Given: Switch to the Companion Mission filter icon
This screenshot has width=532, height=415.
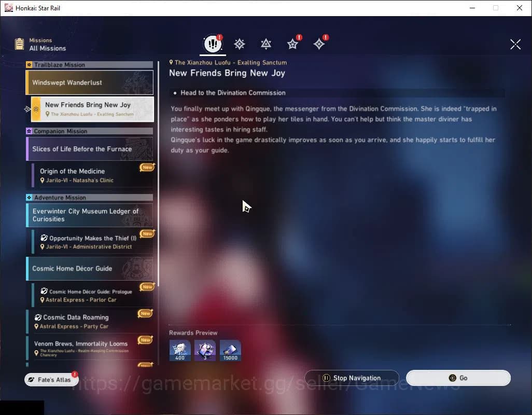Looking at the screenshot, I should (266, 44).
